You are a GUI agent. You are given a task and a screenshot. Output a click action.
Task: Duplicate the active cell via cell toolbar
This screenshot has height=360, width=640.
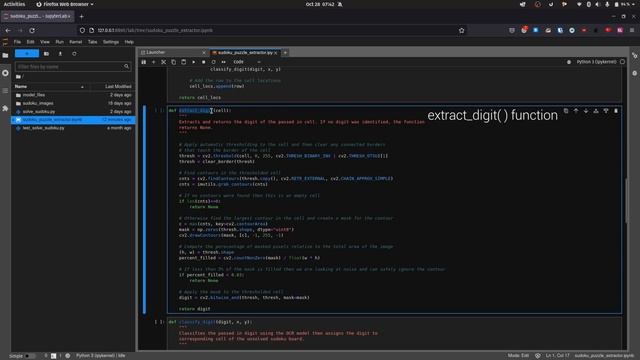[x=566, y=111]
